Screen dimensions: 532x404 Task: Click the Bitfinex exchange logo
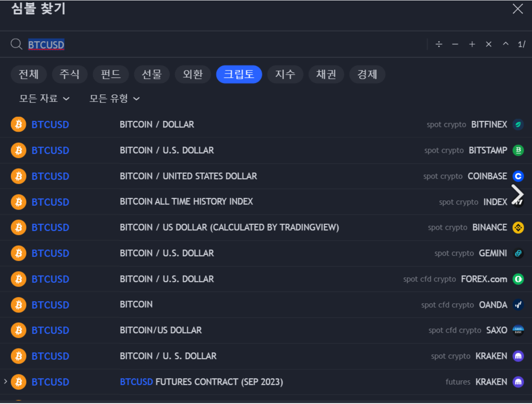coord(518,124)
